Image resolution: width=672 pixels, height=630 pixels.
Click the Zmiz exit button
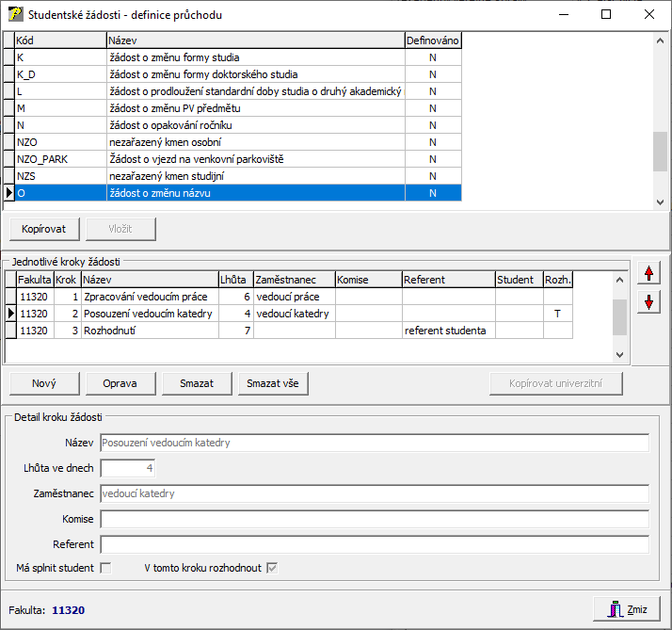(x=628, y=609)
